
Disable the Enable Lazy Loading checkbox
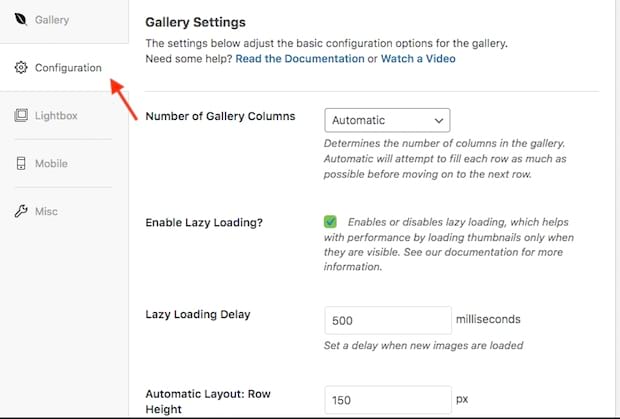[x=330, y=222]
